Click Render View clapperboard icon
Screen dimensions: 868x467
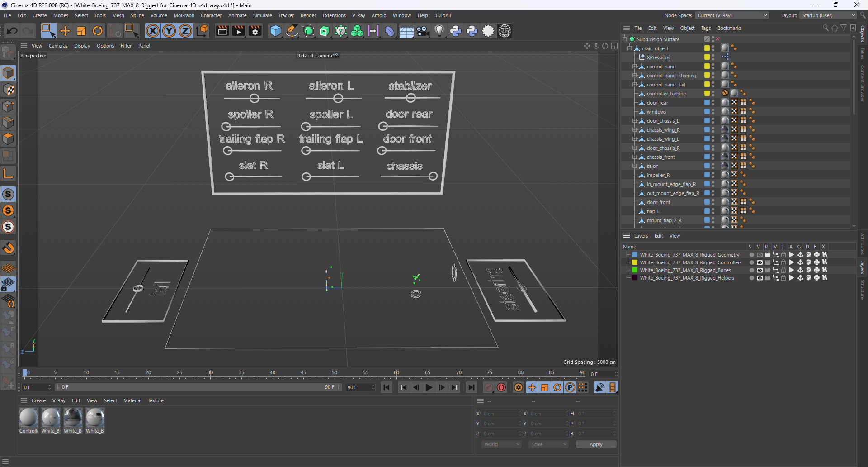[x=222, y=31]
